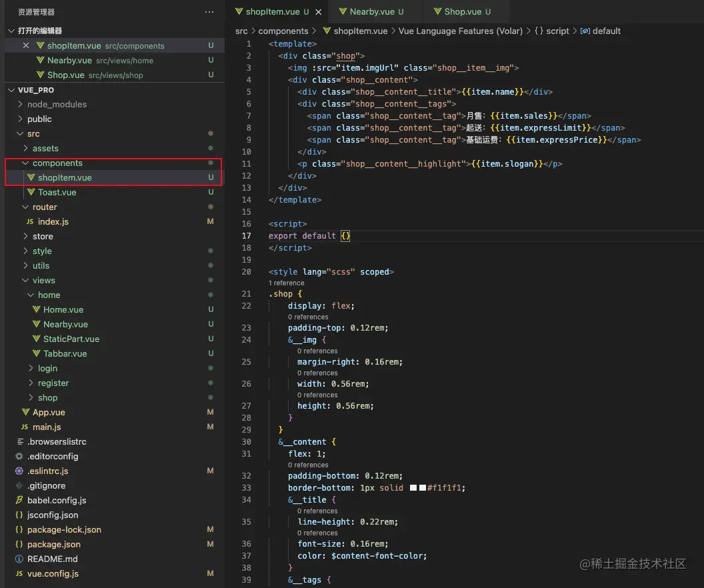
Task: Open App.vue file
Action: [x=115, y=412]
